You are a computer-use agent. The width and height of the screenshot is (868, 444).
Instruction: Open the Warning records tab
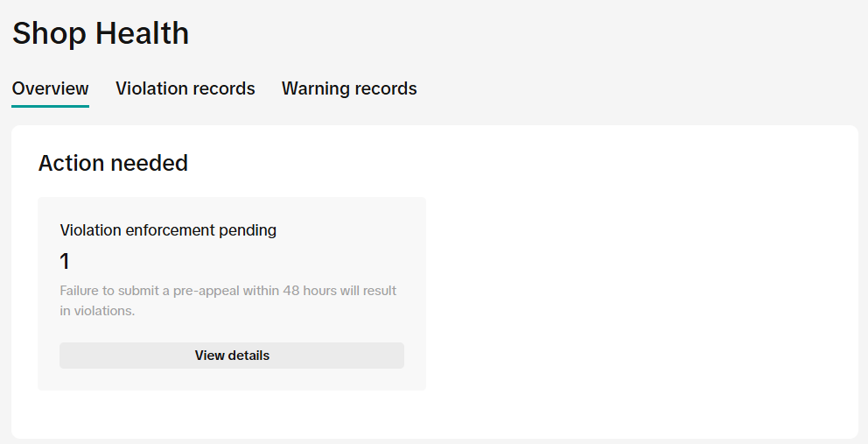pos(349,88)
